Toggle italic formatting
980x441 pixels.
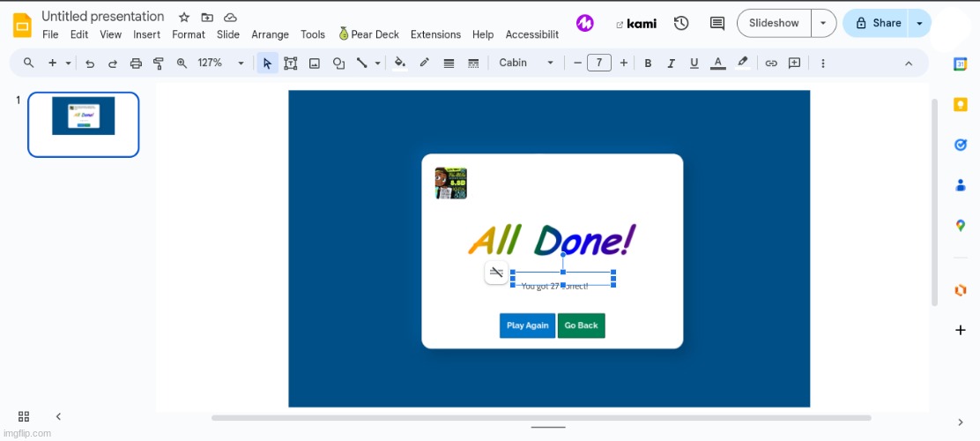(672, 64)
